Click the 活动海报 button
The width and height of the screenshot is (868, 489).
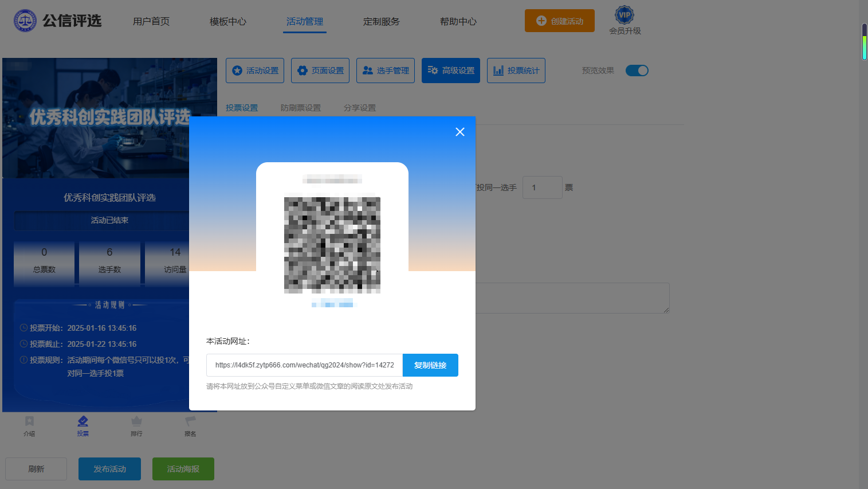tap(183, 469)
